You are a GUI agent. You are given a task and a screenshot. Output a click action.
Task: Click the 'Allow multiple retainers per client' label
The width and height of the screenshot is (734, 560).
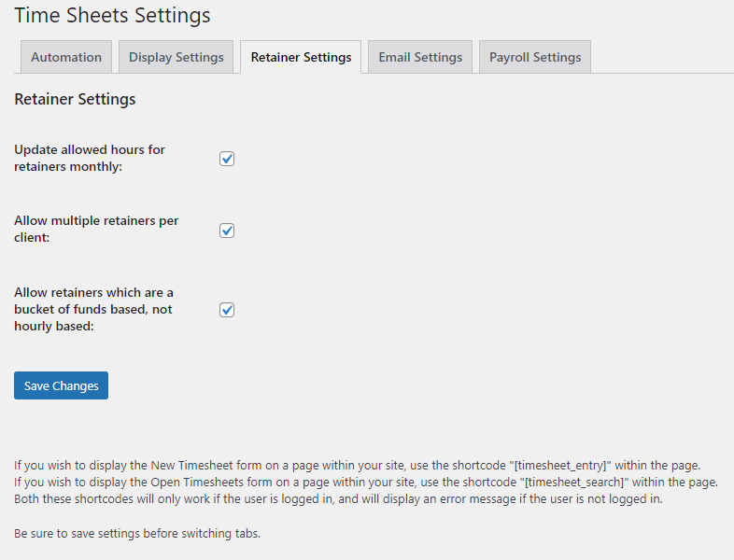coord(96,229)
